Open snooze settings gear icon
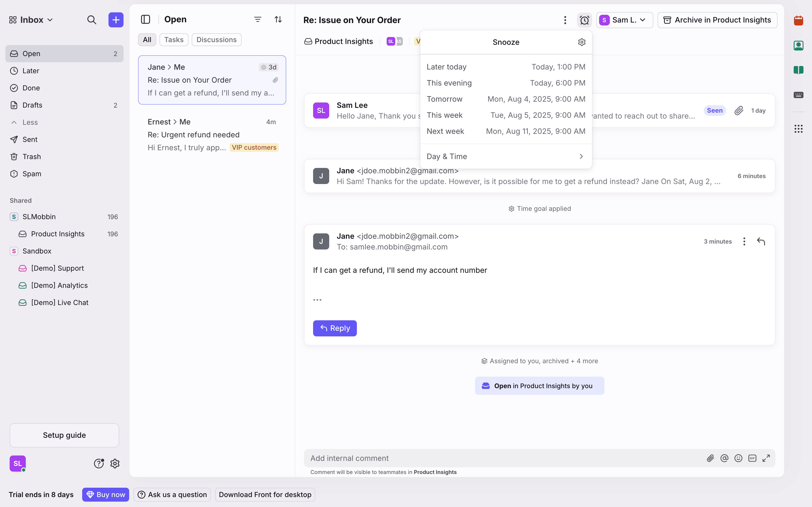 (x=582, y=42)
